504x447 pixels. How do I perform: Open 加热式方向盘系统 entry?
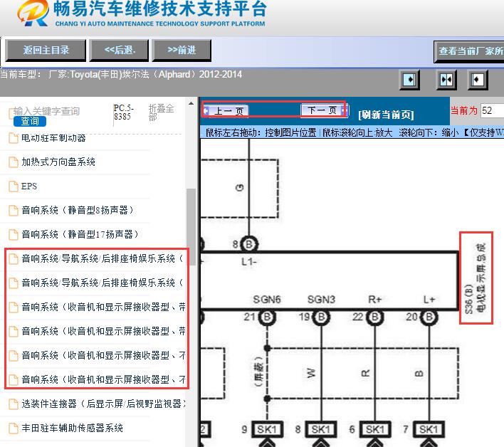pyautogui.click(x=58, y=162)
